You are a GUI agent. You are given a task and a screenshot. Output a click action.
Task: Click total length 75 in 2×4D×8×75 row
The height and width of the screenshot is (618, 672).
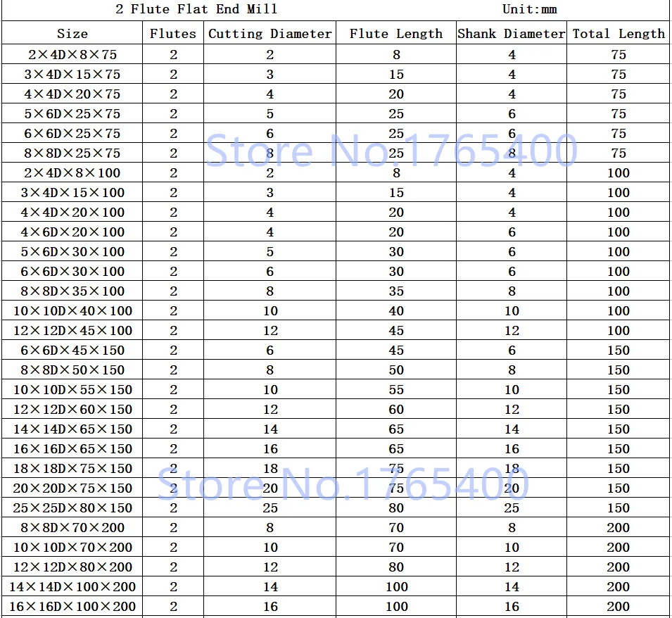(619, 54)
